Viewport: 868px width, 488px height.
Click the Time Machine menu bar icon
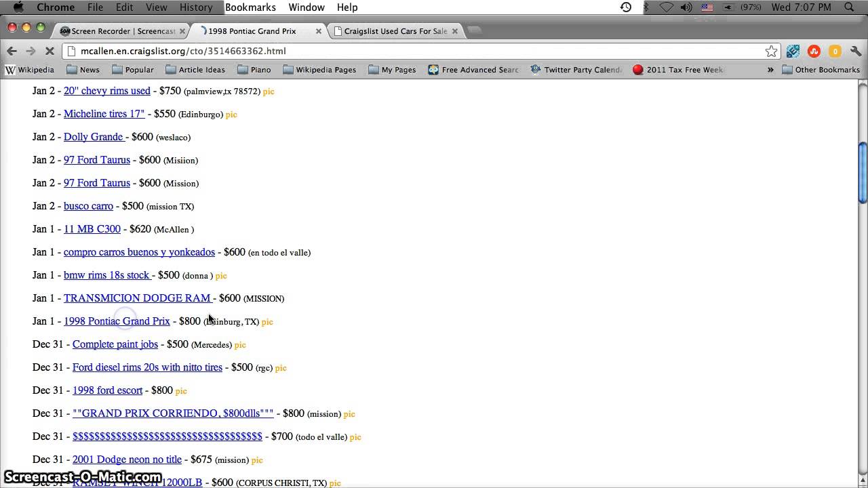(x=626, y=7)
